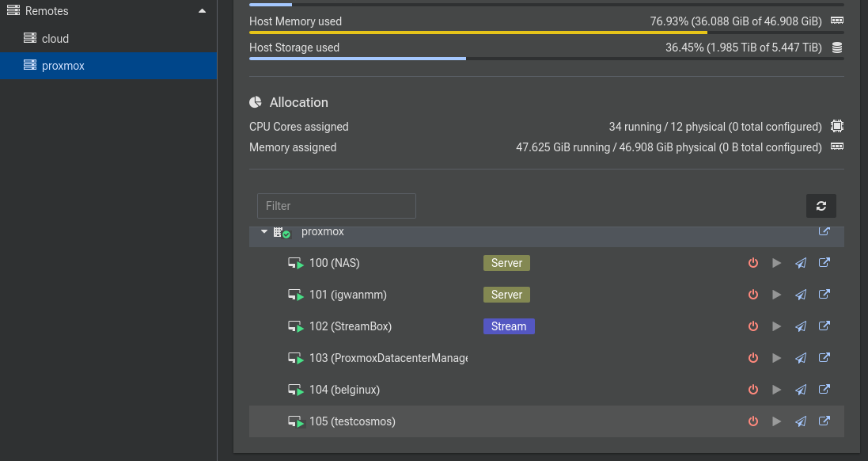Select the 105 (testcosmos) tree row
Image resolution: width=868 pixels, height=461 pixels.
pos(547,421)
